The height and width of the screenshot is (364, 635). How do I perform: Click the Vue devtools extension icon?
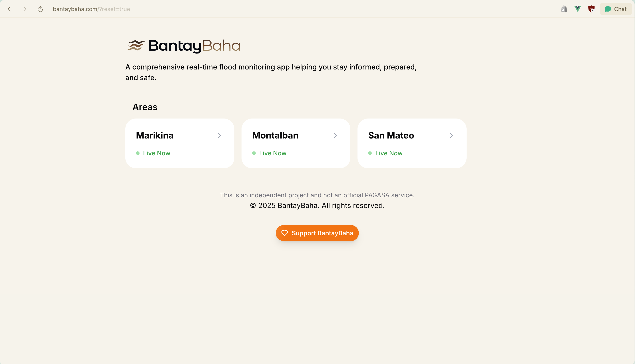pos(578,9)
